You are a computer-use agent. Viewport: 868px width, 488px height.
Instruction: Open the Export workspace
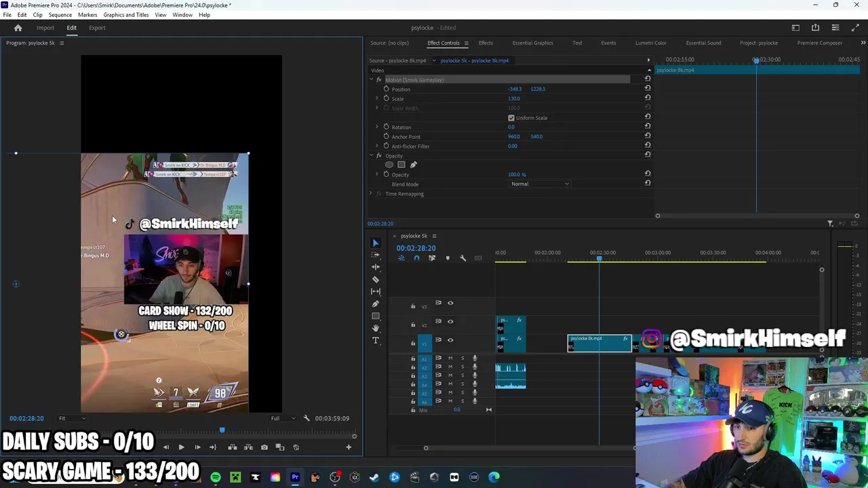click(x=97, y=28)
